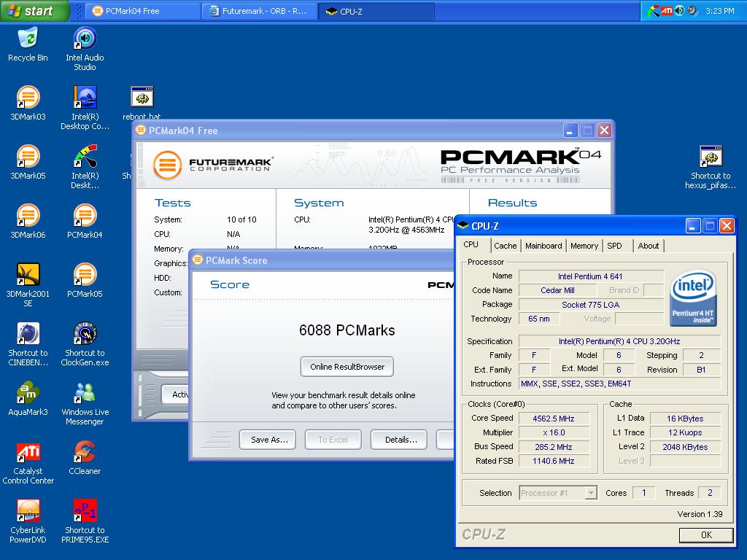The width and height of the screenshot is (747, 560).
Task: Launch Intel Audio Studio shortcut
Action: coord(85,49)
